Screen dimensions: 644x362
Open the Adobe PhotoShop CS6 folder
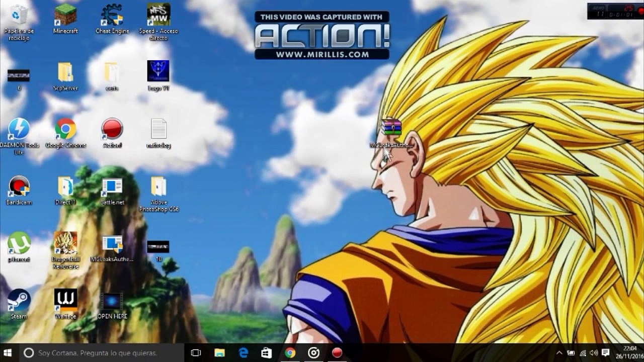click(158, 194)
